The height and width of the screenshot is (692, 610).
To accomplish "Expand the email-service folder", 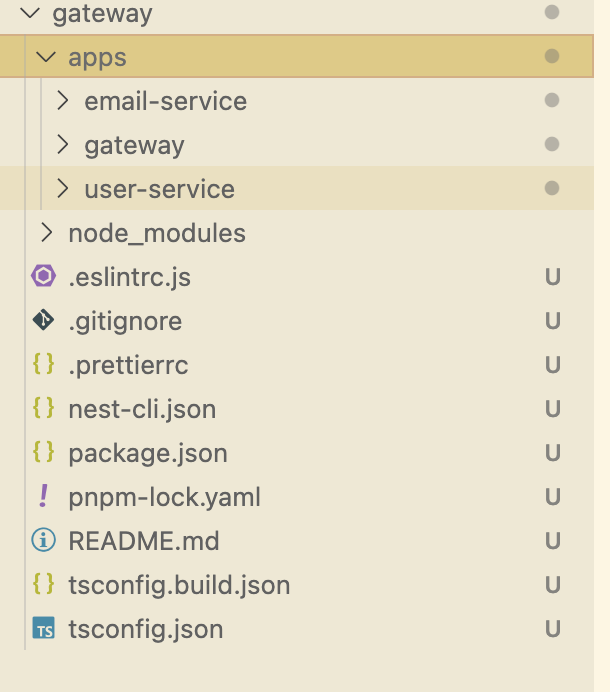I will pos(63,101).
